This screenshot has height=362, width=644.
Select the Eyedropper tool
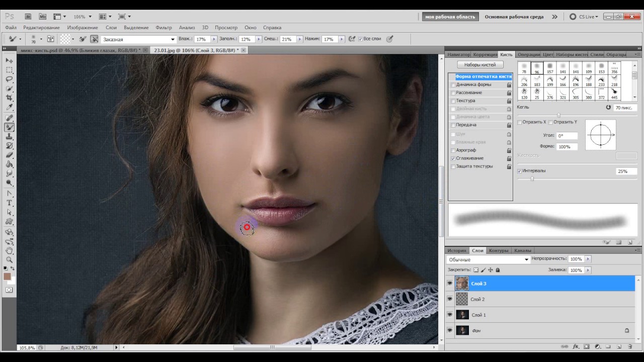[x=9, y=107]
